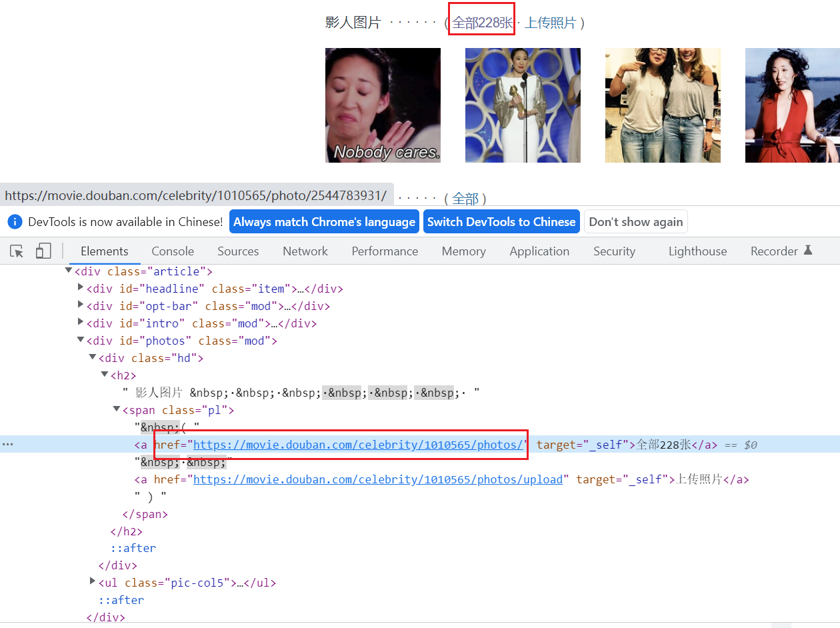Click the 上传照片 upload link on page
The height and width of the screenshot is (628, 840).
[551, 23]
